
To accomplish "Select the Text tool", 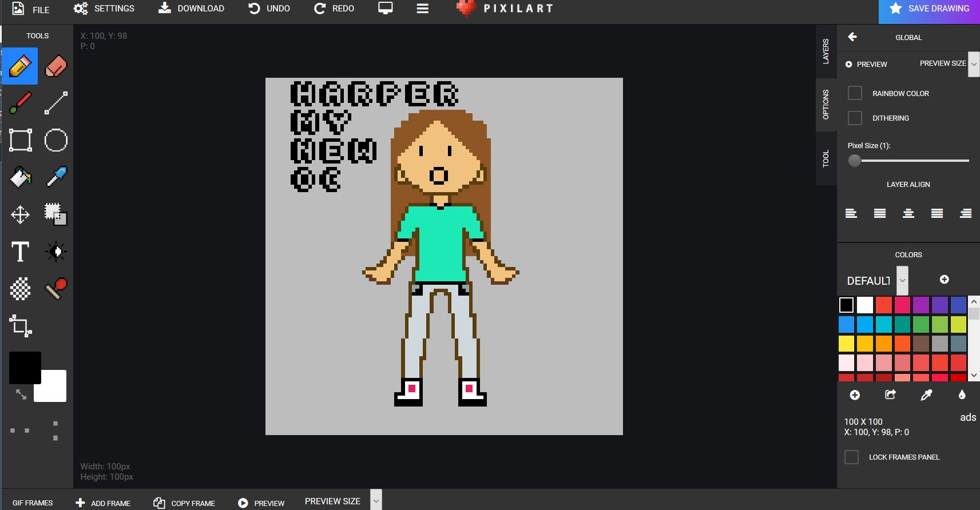I will (x=20, y=252).
